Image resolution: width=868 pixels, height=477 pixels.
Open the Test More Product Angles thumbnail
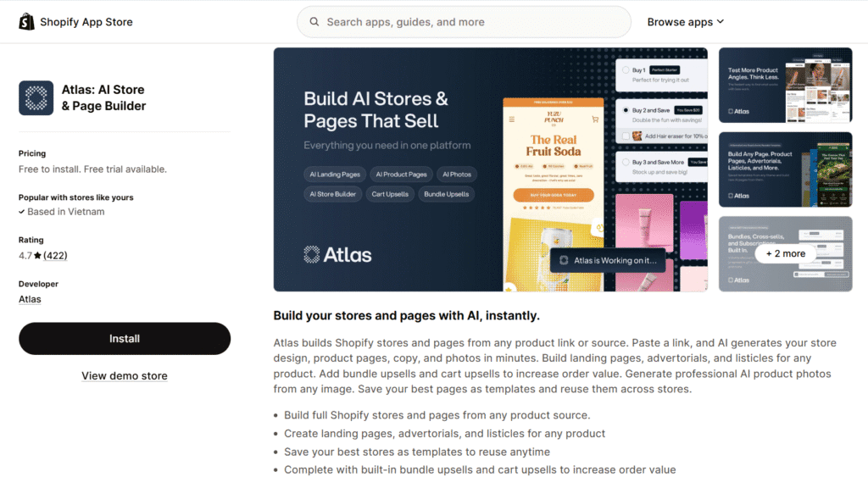[786, 86]
